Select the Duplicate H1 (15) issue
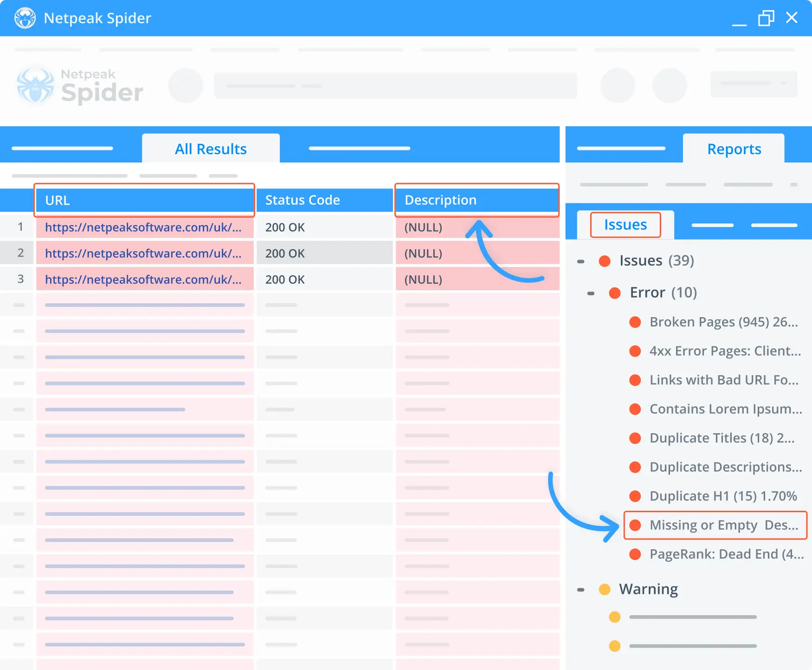The height and width of the screenshot is (670, 812). pos(723,496)
